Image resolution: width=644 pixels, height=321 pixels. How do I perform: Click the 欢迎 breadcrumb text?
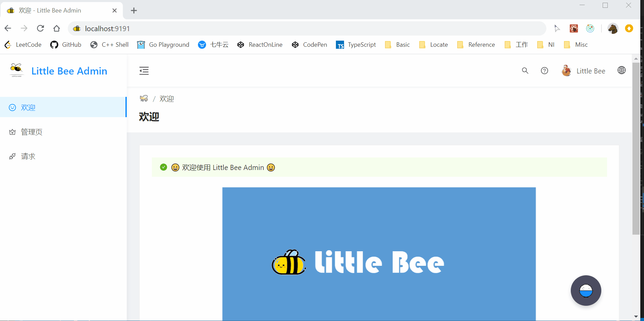pos(166,99)
